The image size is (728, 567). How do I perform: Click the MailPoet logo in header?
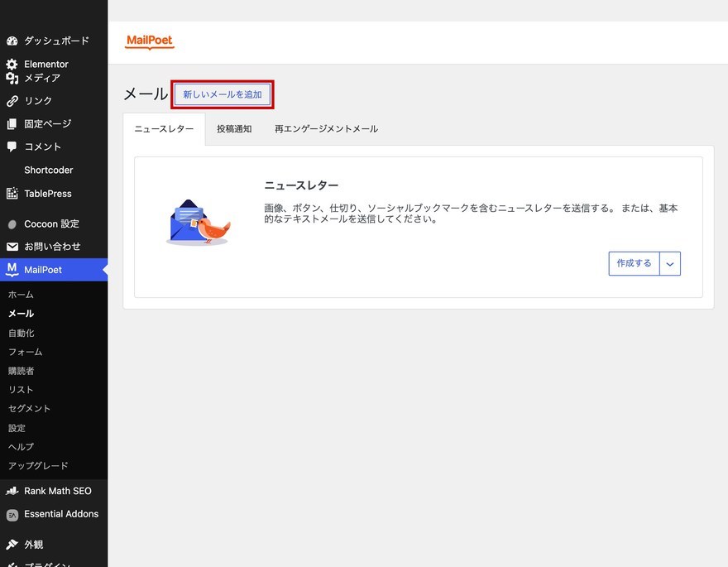(150, 41)
